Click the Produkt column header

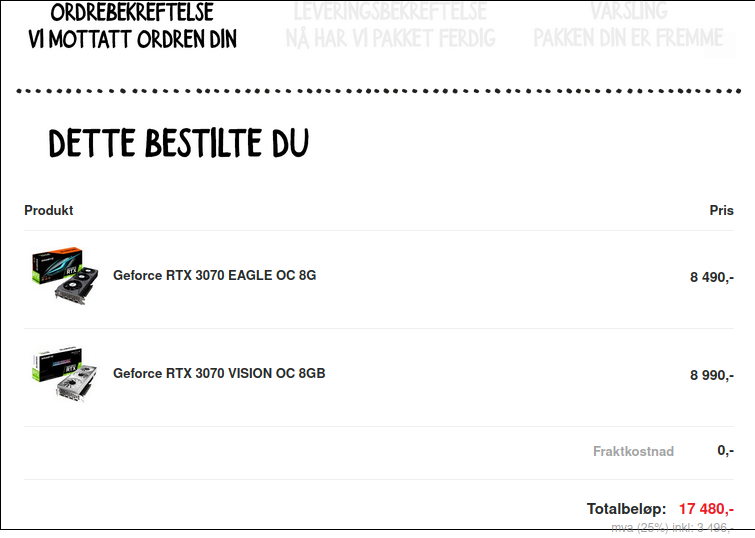[x=49, y=210]
